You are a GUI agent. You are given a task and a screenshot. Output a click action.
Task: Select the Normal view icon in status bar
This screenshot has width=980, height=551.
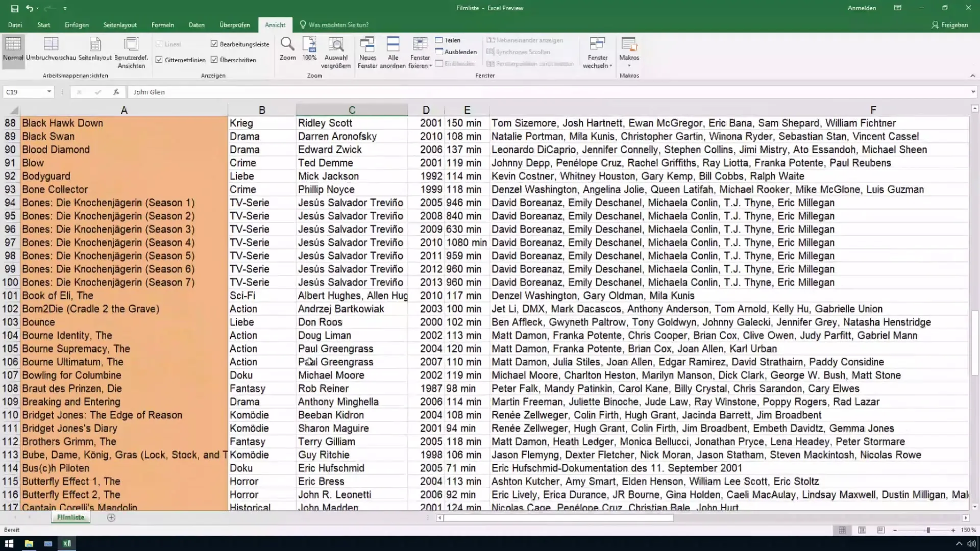(x=842, y=531)
